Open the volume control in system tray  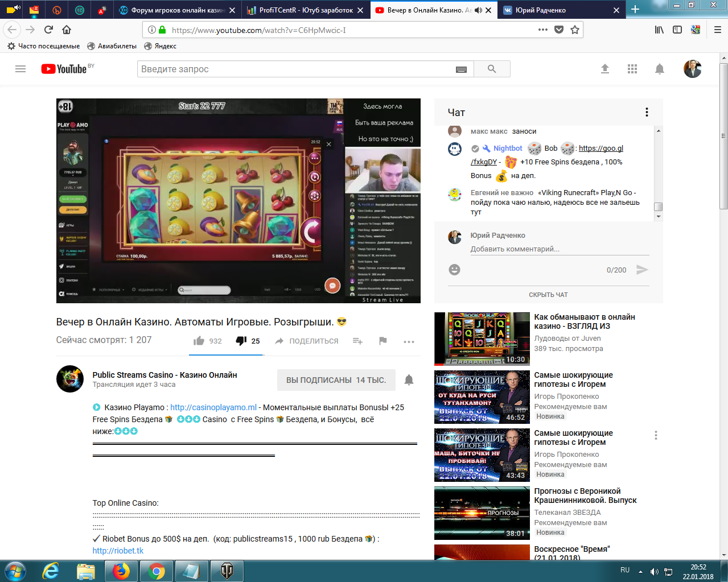coord(655,572)
